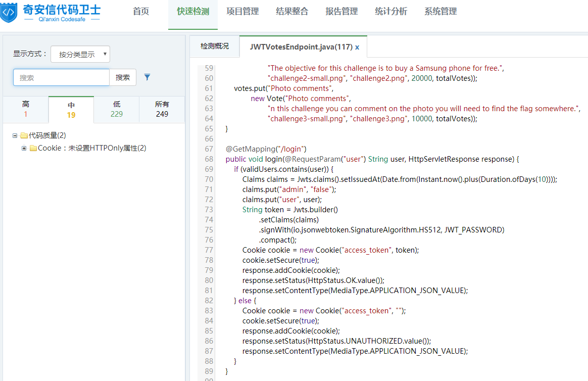Switch to the 高 severity tab
This screenshot has height=381, width=588.
click(x=26, y=109)
